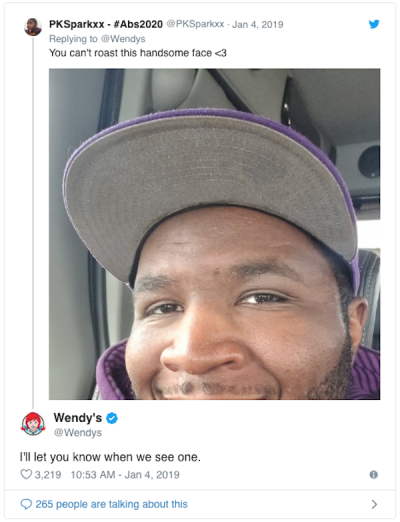Like the tweet with the heart icon

click(26, 474)
